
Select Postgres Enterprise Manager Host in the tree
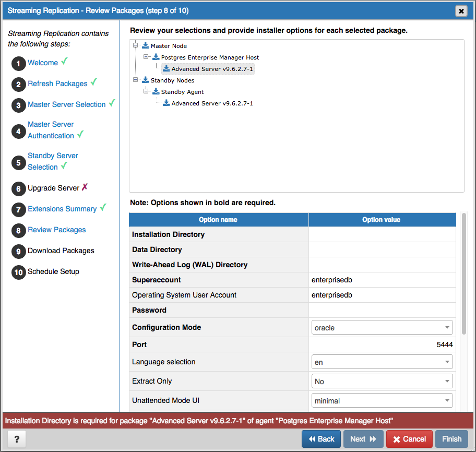click(x=210, y=57)
